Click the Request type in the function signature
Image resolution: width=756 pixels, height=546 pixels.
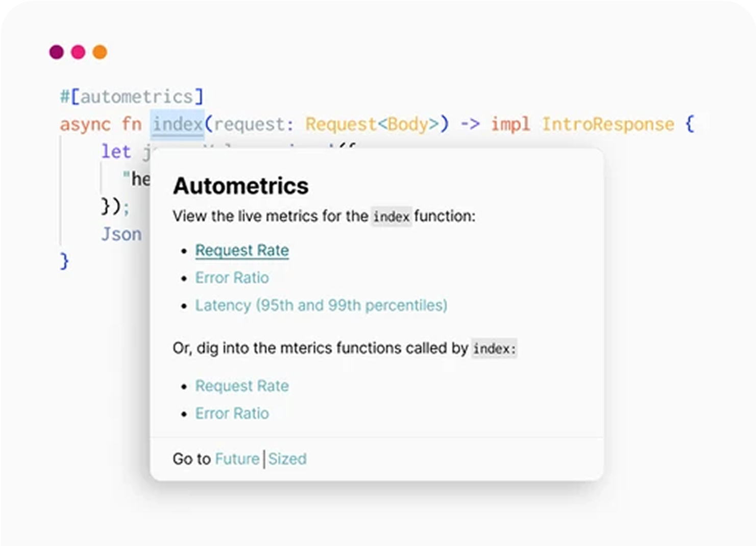(340, 124)
